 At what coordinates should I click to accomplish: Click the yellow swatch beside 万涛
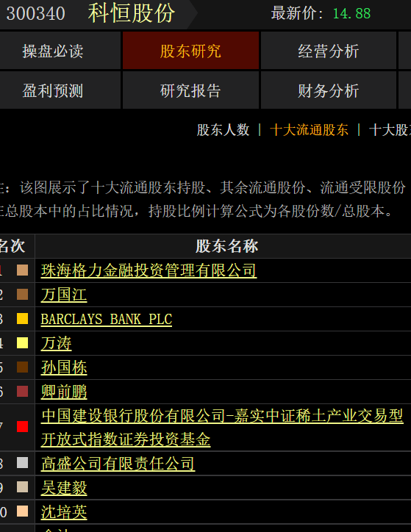tap(22, 343)
